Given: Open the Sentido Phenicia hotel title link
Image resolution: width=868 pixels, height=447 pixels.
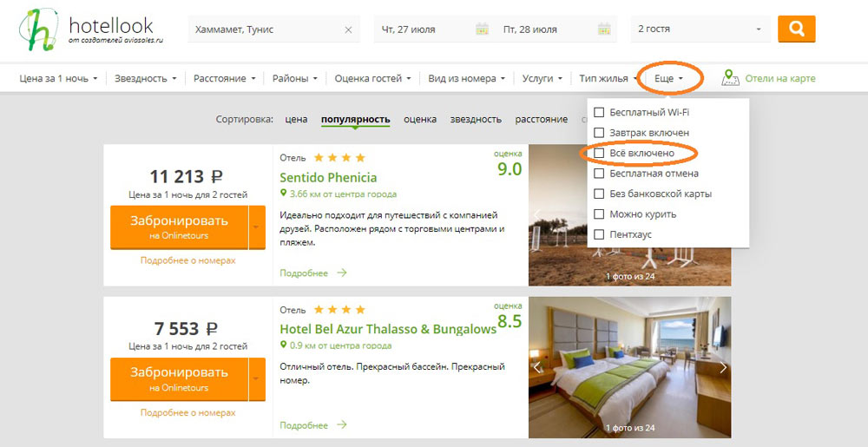Looking at the screenshot, I should pos(328,178).
